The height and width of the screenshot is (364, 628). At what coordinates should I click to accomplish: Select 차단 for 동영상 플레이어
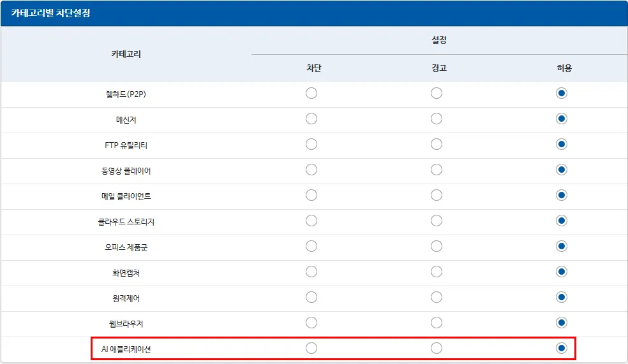click(x=311, y=170)
